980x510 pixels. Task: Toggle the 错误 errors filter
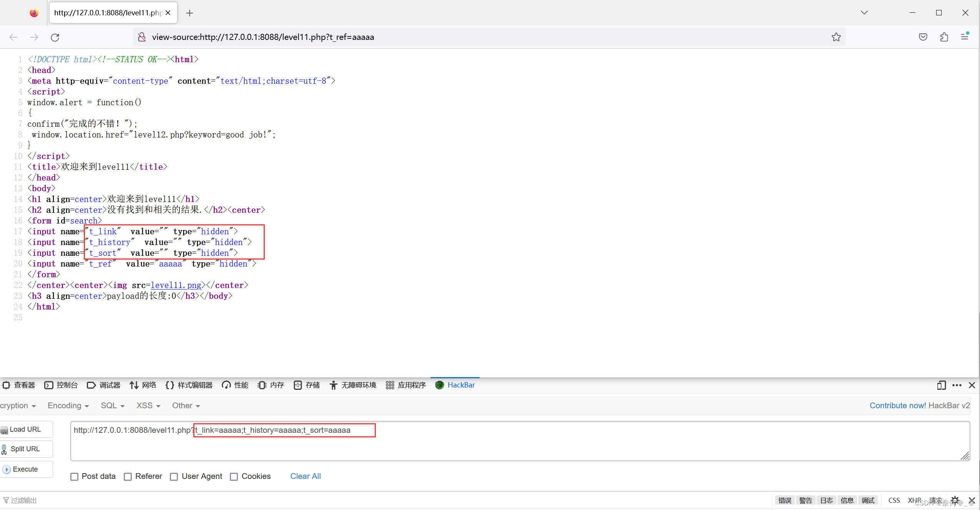pos(785,500)
